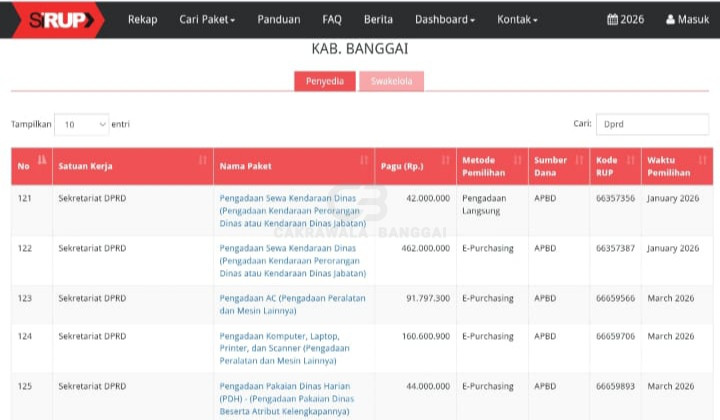This screenshot has height=420, width=720.
Task: Open the Cari Paket dropdown menu
Action: click(207, 19)
